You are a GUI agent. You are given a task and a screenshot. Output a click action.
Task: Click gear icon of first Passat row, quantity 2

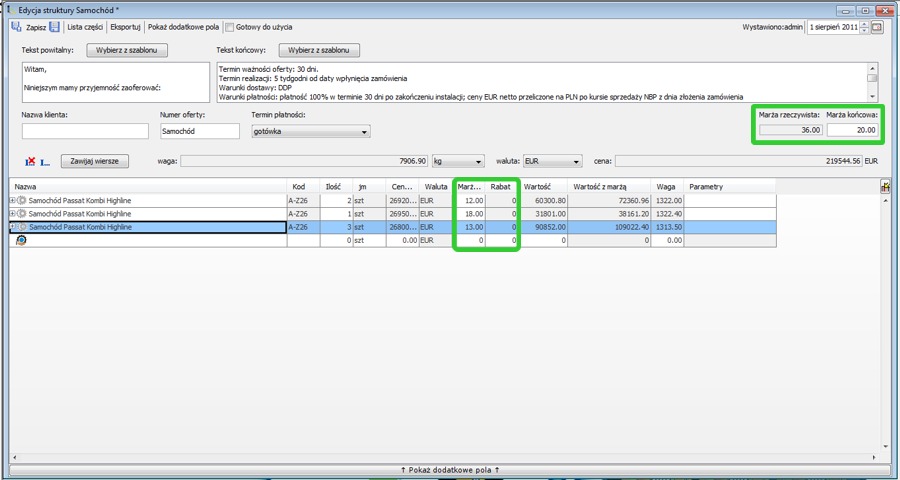coord(22,200)
